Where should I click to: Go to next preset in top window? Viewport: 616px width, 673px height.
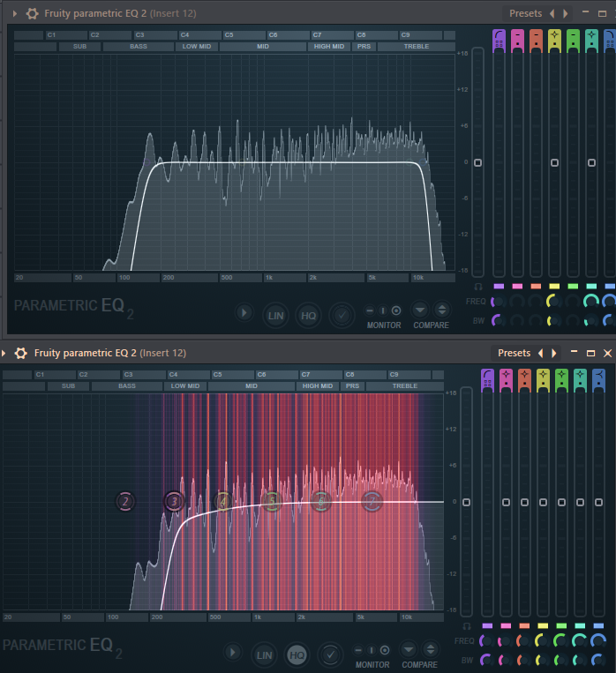(x=566, y=13)
